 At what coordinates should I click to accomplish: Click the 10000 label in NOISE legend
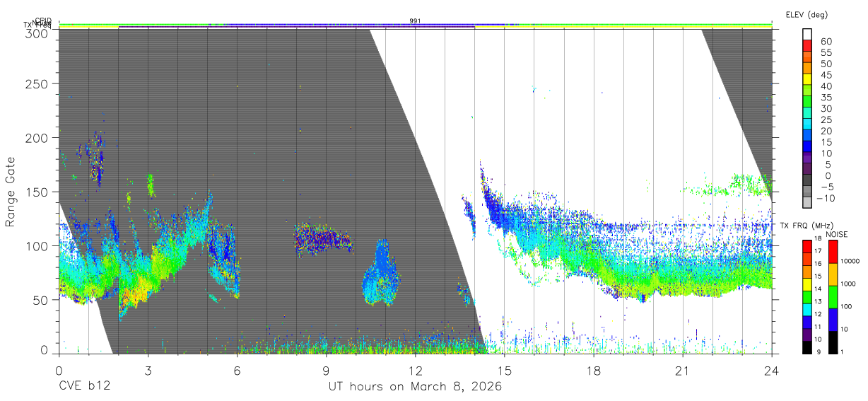pos(849,262)
